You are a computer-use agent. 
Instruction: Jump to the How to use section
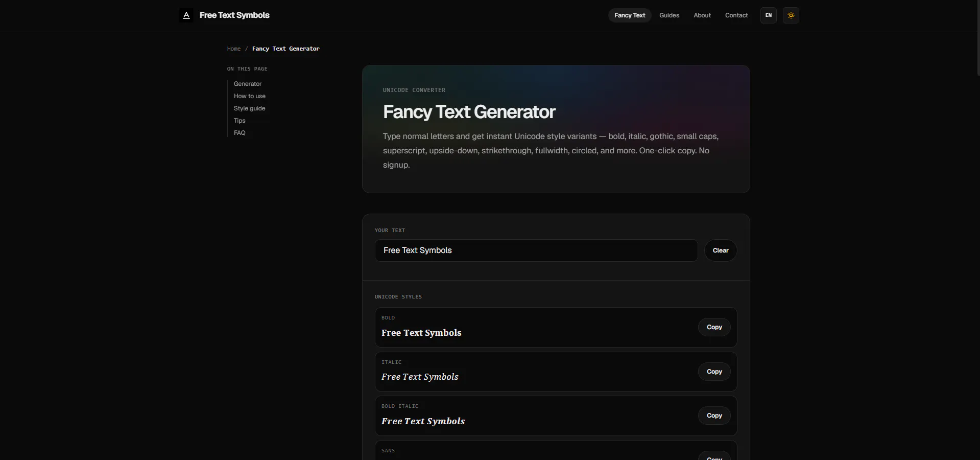tap(250, 96)
